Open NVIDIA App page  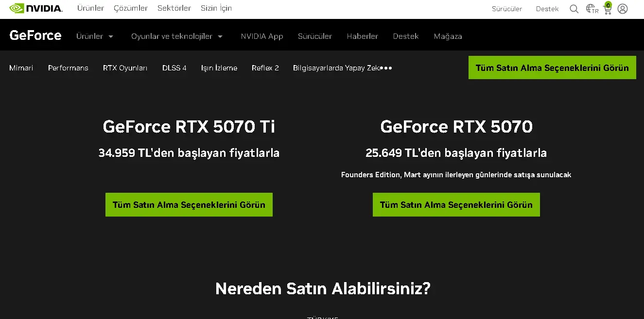(x=262, y=36)
